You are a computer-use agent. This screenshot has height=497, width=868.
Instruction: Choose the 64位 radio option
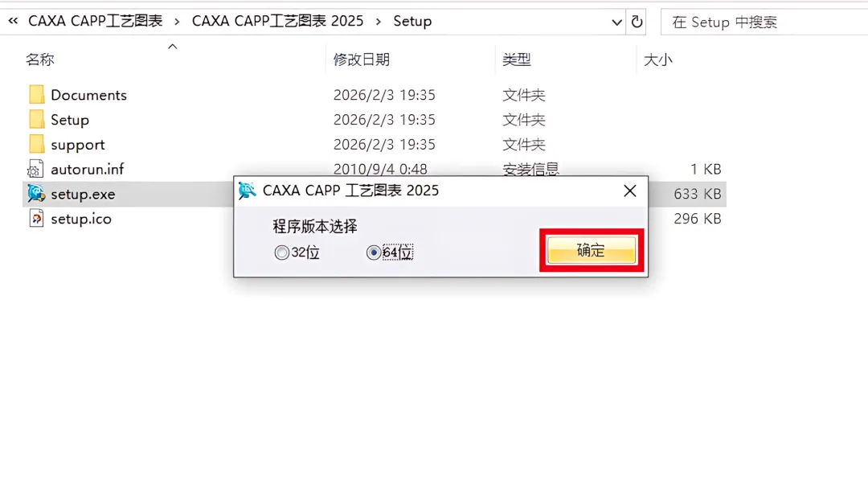click(x=374, y=253)
